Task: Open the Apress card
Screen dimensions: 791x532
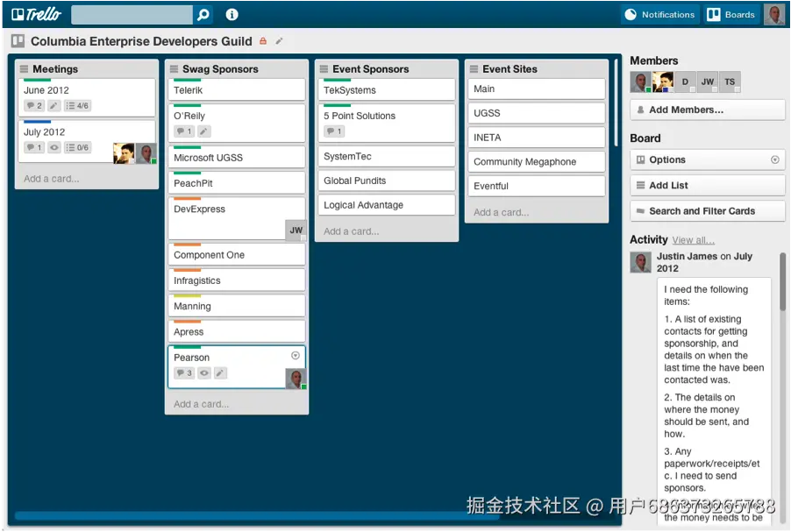Action: pyautogui.click(x=237, y=331)
